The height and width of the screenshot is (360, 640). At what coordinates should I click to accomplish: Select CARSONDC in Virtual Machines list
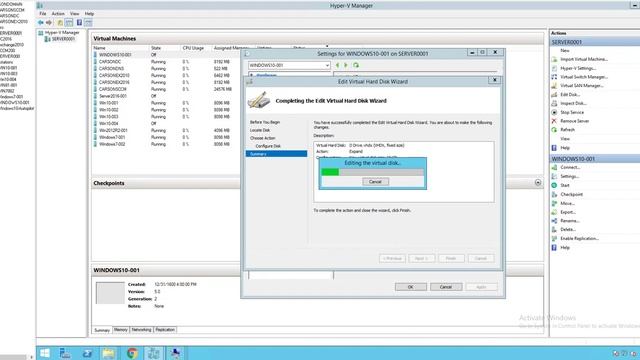point(110,62)
